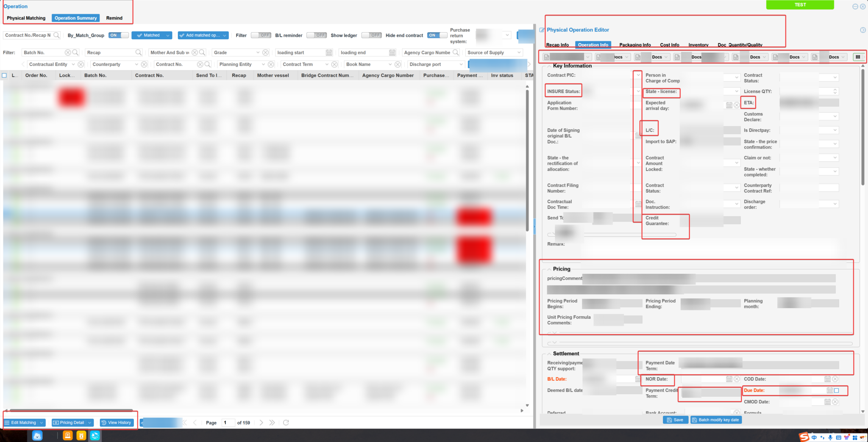The height and width of the screenshot is (442, 868).
Task: Open the Cost Info tab
Action: [669, 45]
